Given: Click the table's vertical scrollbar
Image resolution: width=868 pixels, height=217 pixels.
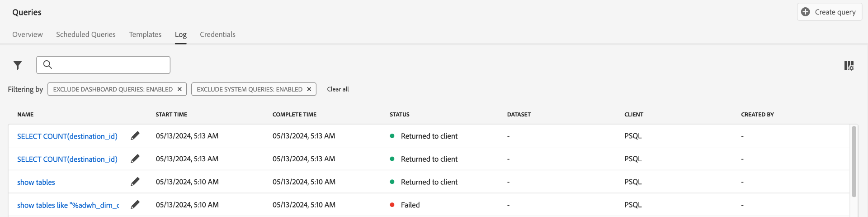Looking at the screenshot, I should pyautogui.click(x=854, y=161).
